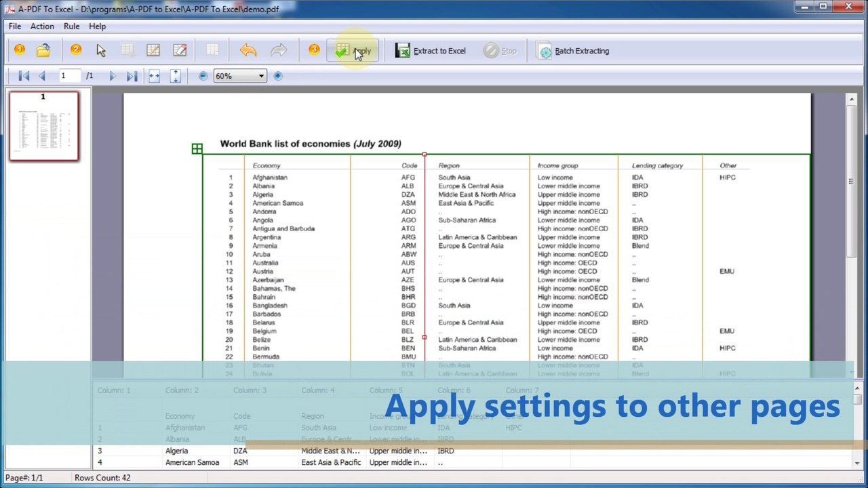Click the Extract to Excel button

431,51
